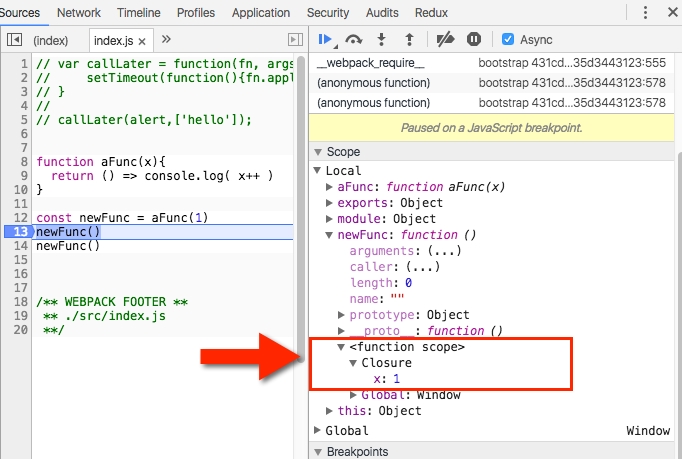Image resolution: width=682 pixels, height=459 pixels.
Task: Step into next function call
Action: 381,39
